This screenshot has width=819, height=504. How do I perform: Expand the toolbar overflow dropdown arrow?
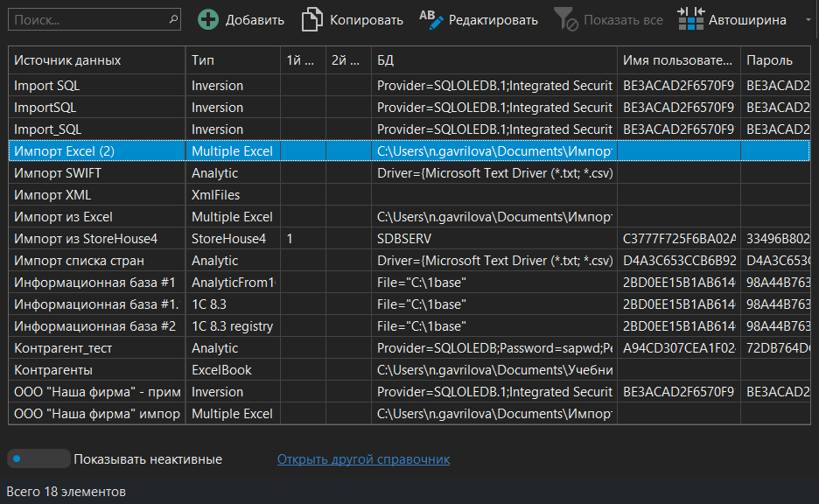(806, 19)
